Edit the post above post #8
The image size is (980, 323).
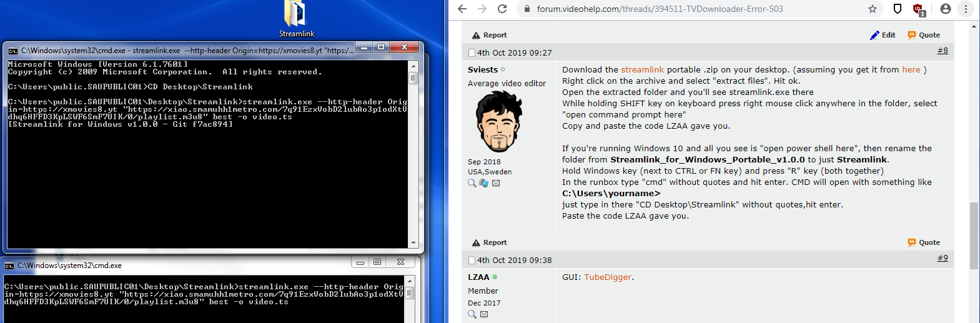coord(883,35)
